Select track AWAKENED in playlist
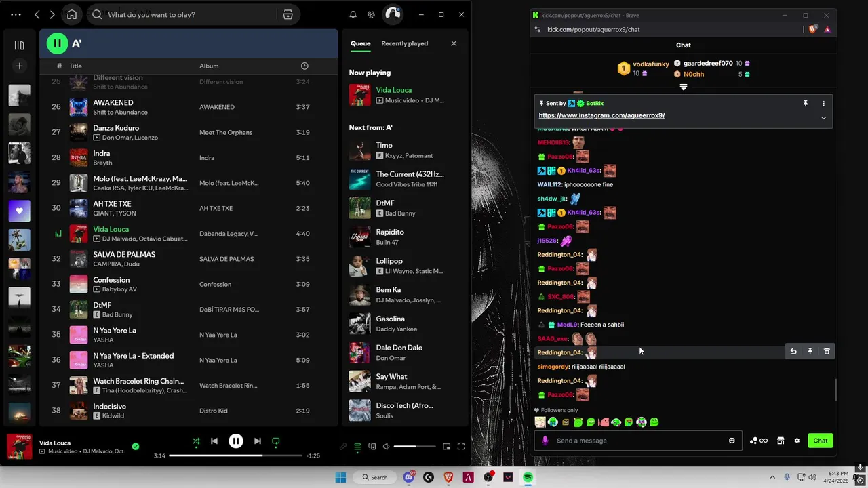The width and height of the screenshot is (868, 488). click(x=189, y=107)
